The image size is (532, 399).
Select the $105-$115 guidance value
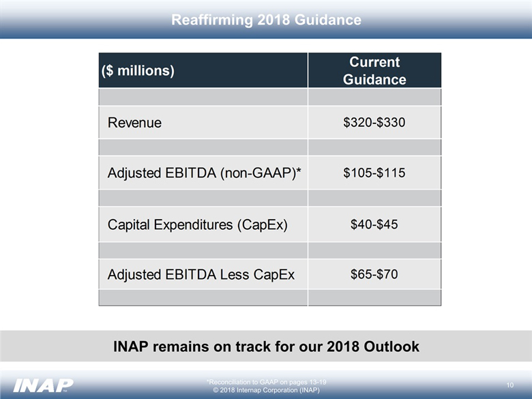[374, 173]
